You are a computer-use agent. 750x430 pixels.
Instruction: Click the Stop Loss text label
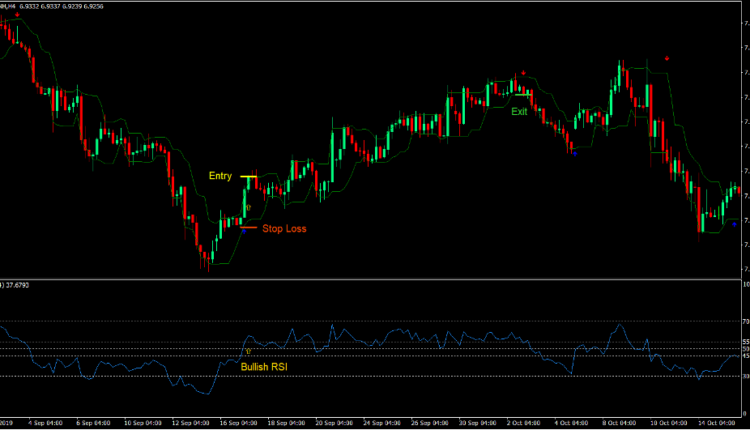point(284,229)
